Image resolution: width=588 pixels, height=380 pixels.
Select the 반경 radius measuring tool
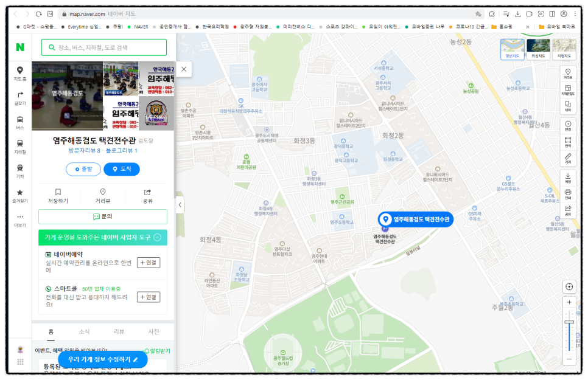pos(568,126)
